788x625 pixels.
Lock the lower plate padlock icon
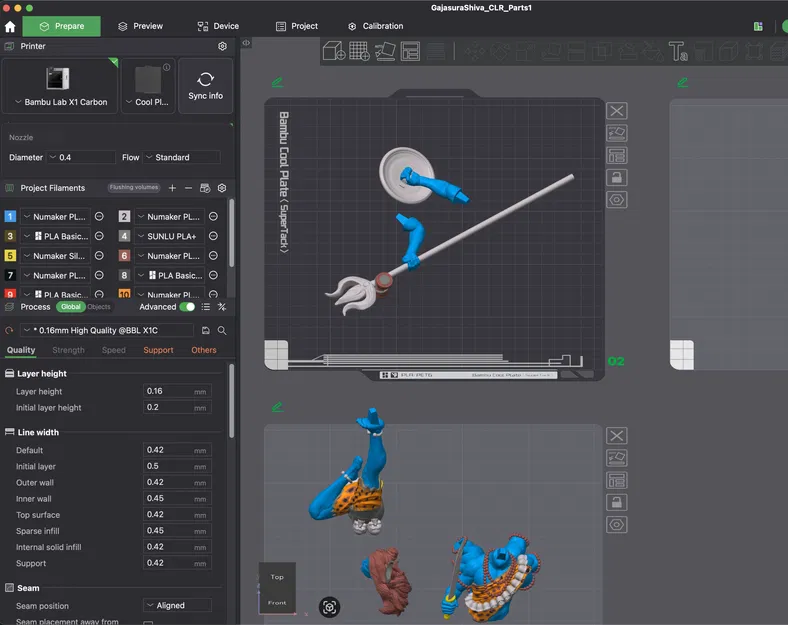617,502
